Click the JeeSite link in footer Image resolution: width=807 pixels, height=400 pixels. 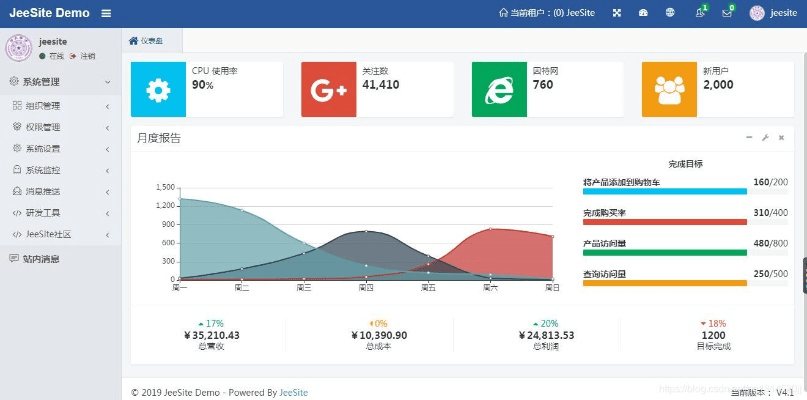click(293, 392)
